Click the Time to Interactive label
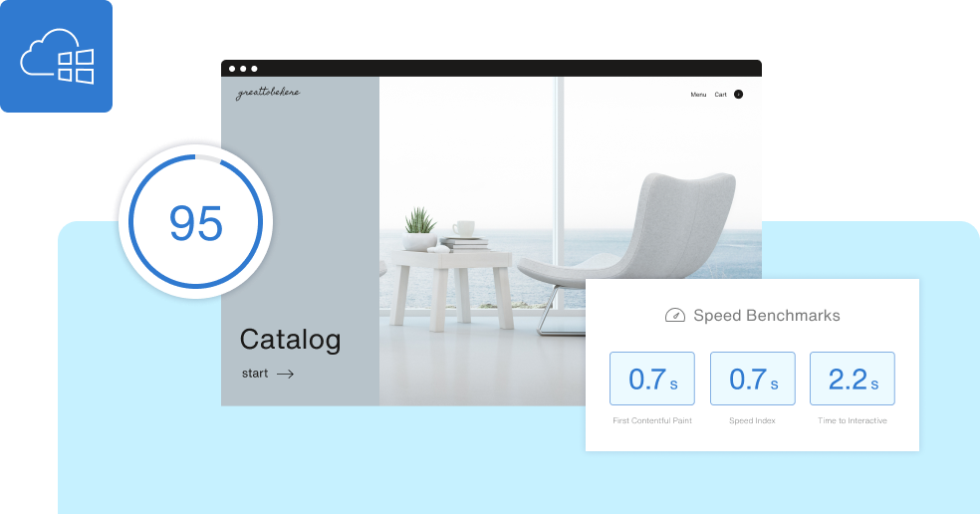 click(852, 421)
